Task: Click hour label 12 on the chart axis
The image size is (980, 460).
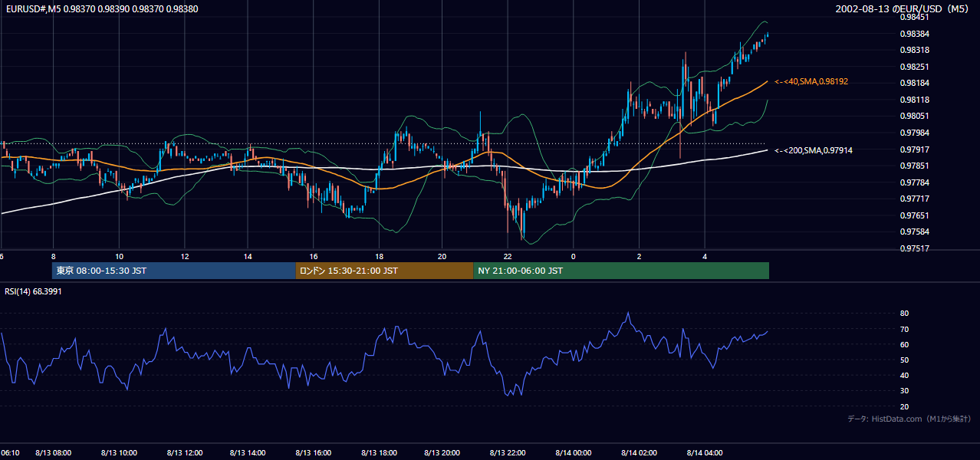Action: pos(185,256)
